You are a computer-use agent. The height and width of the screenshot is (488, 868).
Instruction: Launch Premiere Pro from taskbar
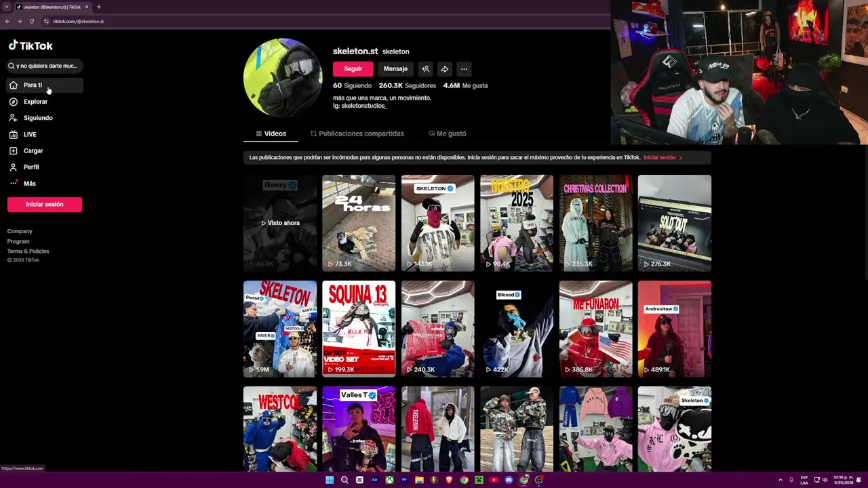pyautogui.click(x=404, y=480)
